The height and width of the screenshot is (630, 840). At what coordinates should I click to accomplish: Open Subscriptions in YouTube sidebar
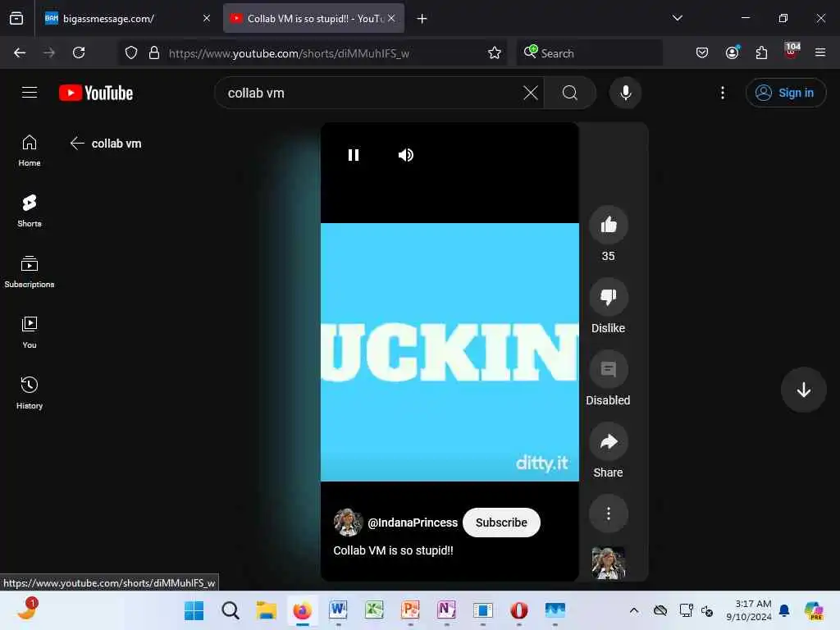[x=30, y=272]
